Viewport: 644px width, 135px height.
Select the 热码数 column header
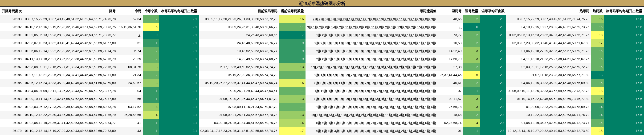[x=598, y=11]
